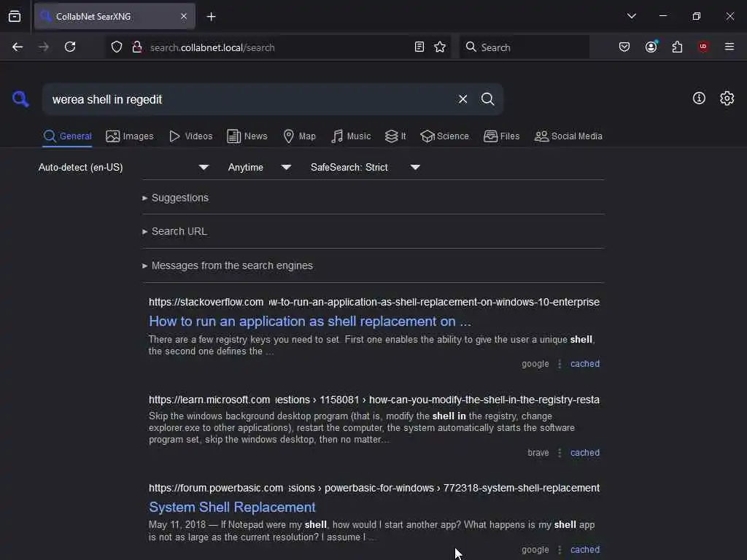This screenshot has width=747, height=560.
Task: Switch to Music category
Action: pyautogui.click(x=351, y=136)
